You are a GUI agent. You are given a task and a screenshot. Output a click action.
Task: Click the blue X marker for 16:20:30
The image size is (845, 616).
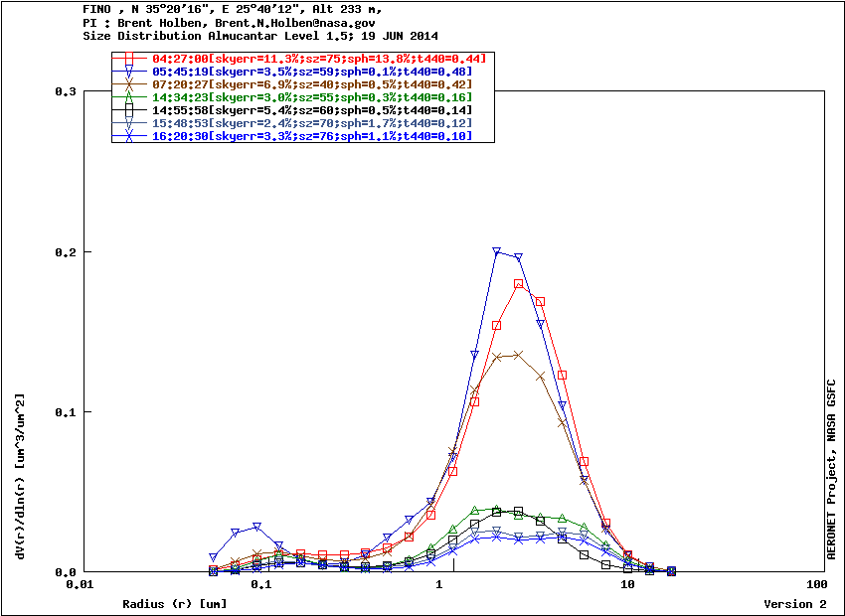coord(129,136)
